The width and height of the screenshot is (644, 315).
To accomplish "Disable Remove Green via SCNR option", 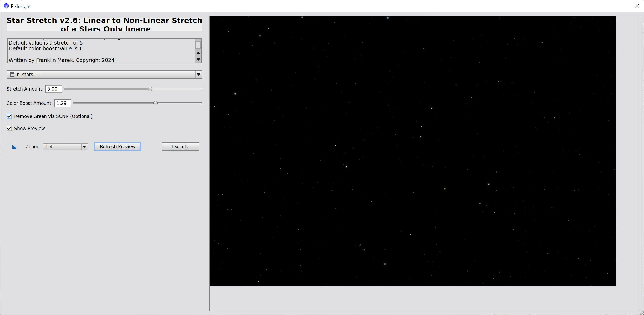I will [x=9, y=116].
